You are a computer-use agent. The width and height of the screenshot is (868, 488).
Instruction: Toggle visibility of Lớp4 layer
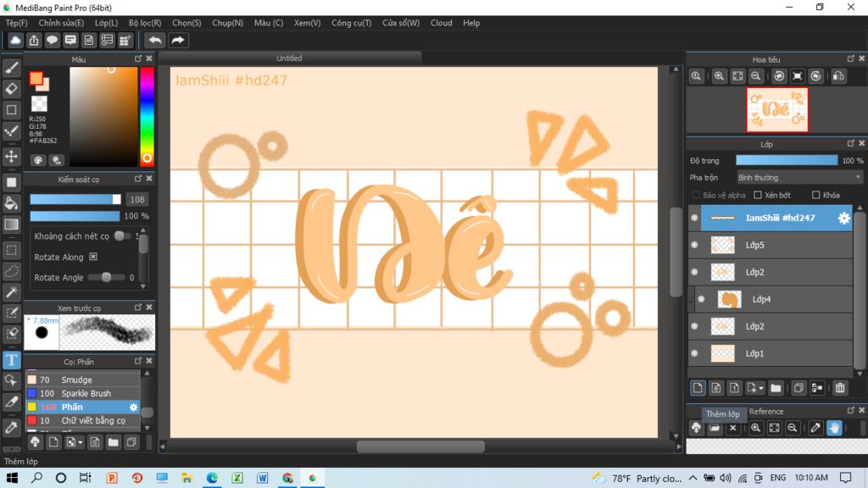pos(701,299)
